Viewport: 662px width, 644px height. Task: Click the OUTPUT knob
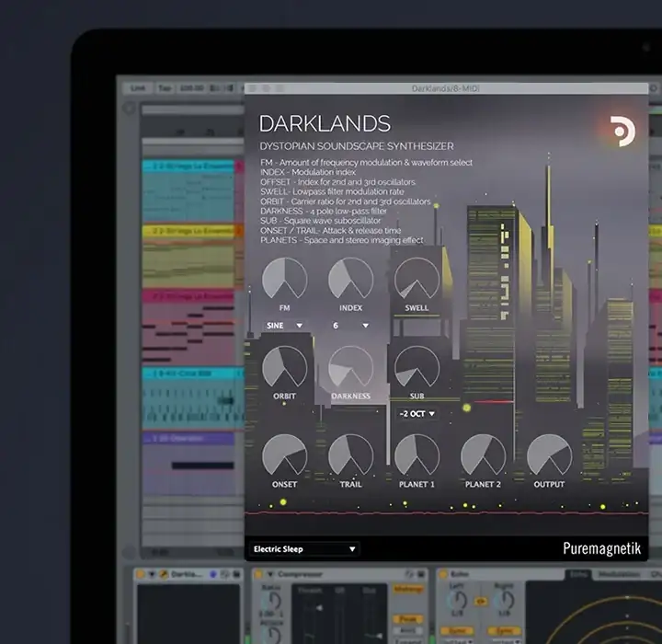tap(549, 455)
